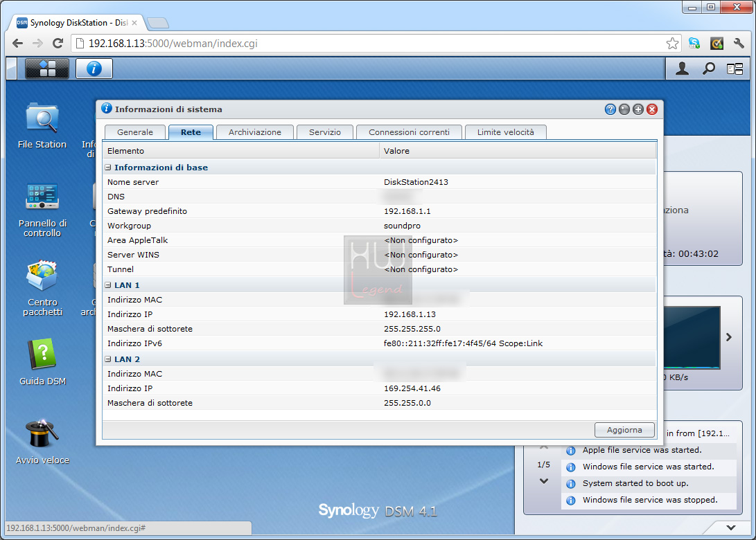The image size is (756, 540).
Task: Click the browser extension icon beside the wrench
Action: 717,44
